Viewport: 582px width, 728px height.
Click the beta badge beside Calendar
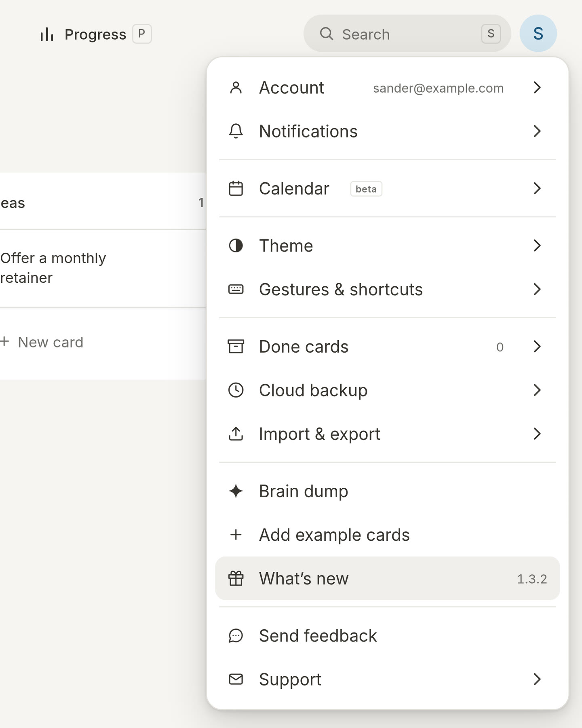pos(366,189)
